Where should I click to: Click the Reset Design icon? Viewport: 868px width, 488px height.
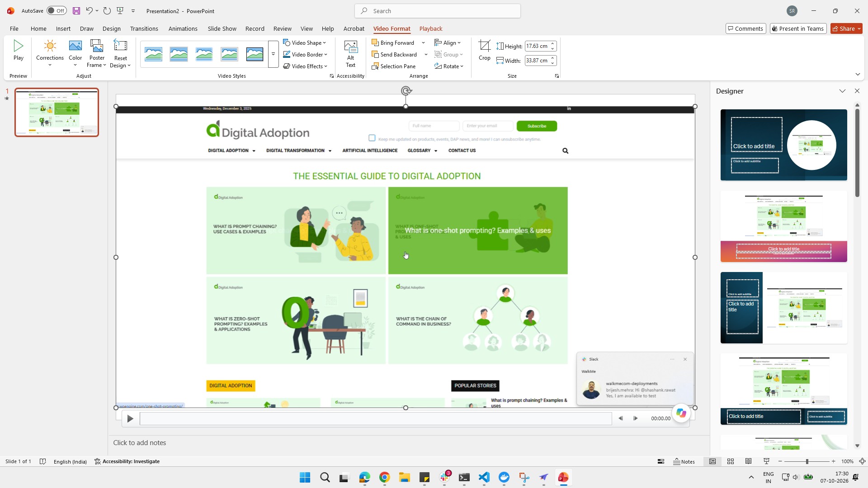coord(120,53)
